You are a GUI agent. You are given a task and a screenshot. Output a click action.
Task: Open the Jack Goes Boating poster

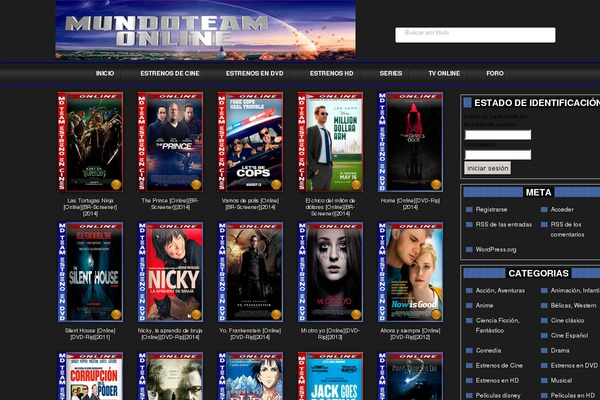330,376
